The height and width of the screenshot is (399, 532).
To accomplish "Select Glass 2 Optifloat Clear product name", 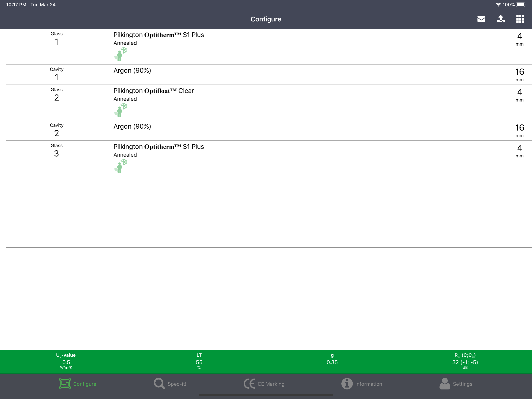I will point(154,91).
